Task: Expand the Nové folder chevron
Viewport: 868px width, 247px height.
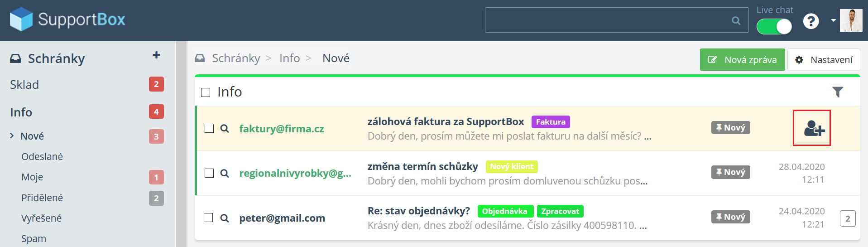Action: [12, 136]
